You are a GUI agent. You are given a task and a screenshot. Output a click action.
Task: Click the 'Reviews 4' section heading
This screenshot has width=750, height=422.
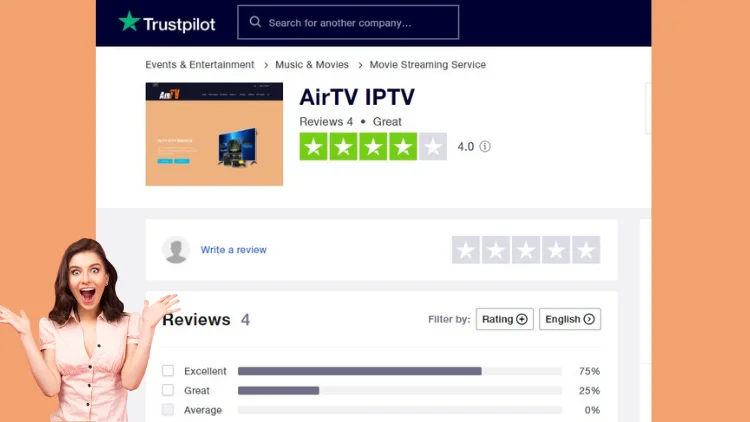point(206,320)
